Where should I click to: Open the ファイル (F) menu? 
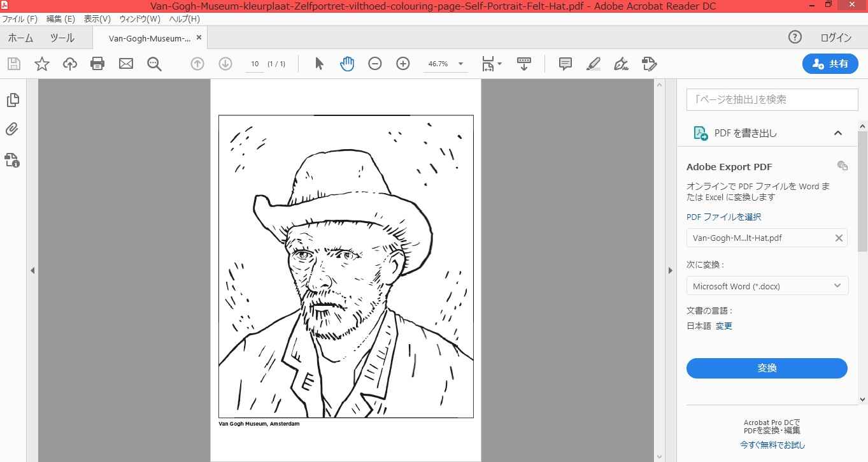click(x=20, y=19)
